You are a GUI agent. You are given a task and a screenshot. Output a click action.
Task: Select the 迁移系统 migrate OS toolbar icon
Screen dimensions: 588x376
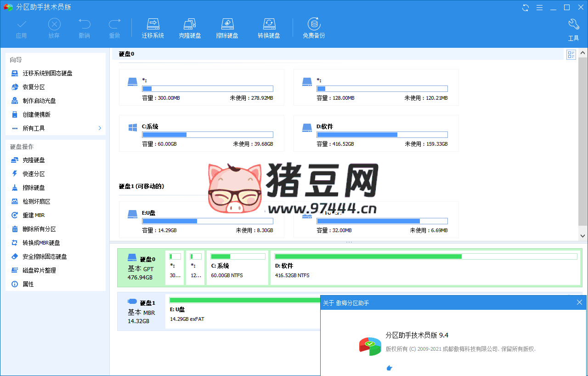[153, 28]
